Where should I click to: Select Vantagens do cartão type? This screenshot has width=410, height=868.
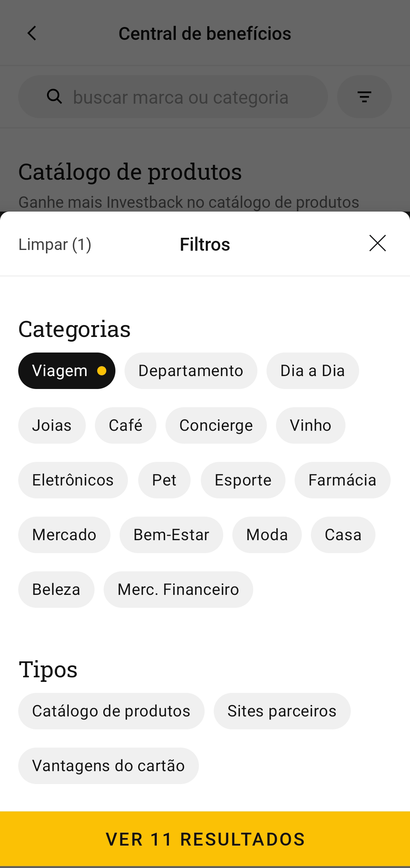(109, 766)
